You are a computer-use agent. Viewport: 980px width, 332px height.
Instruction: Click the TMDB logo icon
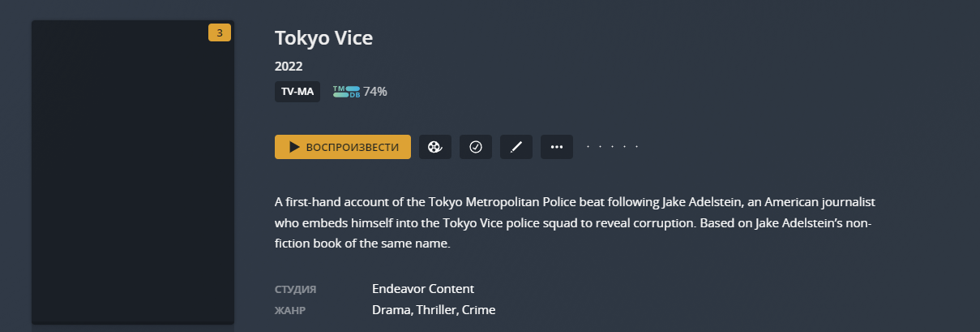click(346, 92)
